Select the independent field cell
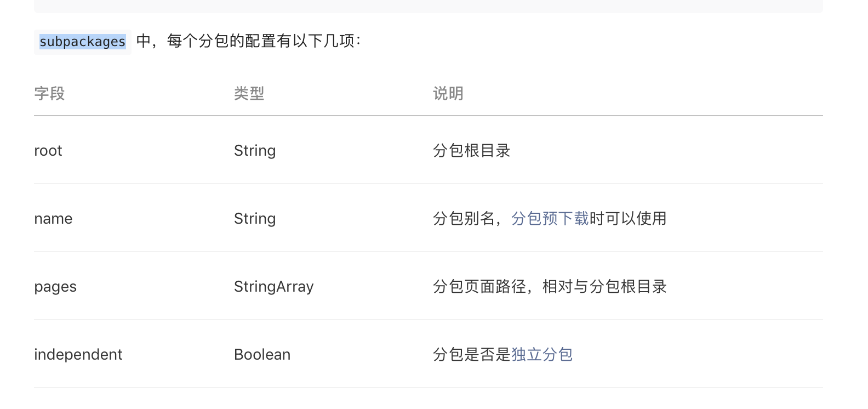 tap(78, 354)
